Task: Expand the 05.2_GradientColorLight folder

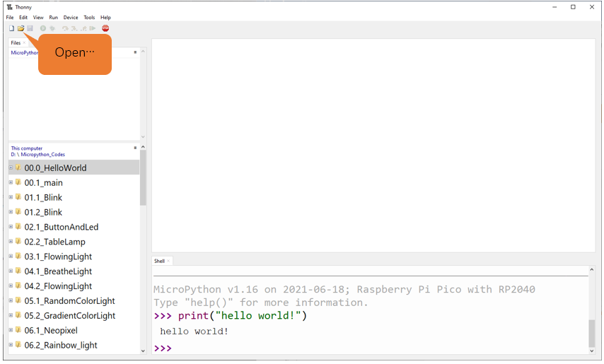Action: [11, 315]
